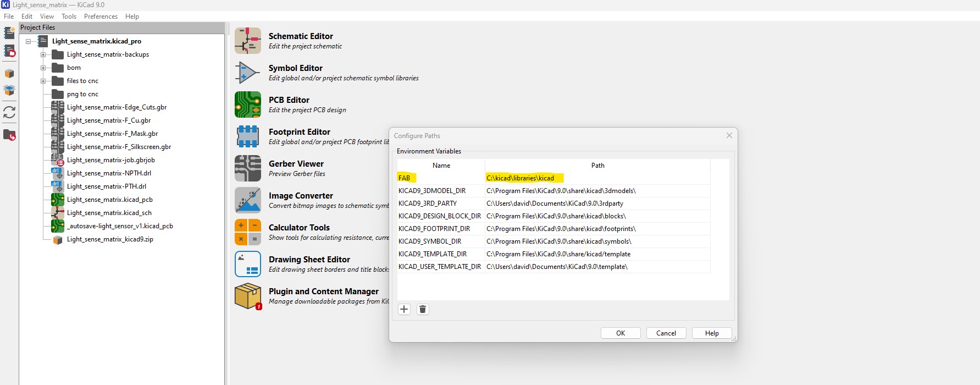Launch the Footprint Editor icon
Image resolution: width=980 pixels, height=385 pixels.
pyautogui.click(x=248, y=136)
